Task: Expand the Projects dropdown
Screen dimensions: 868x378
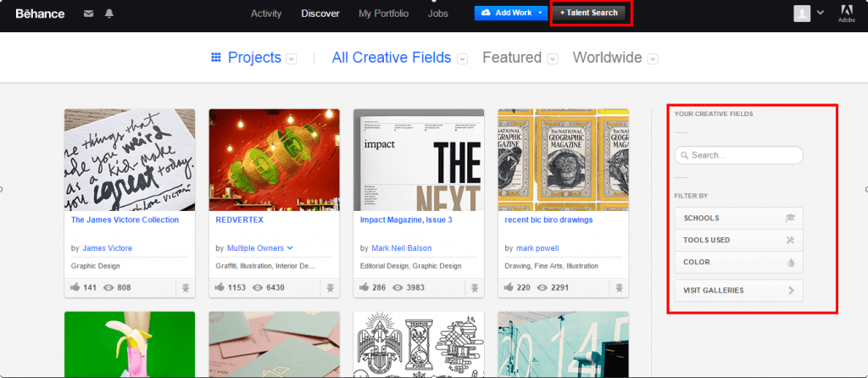Action: click(291, 58)
